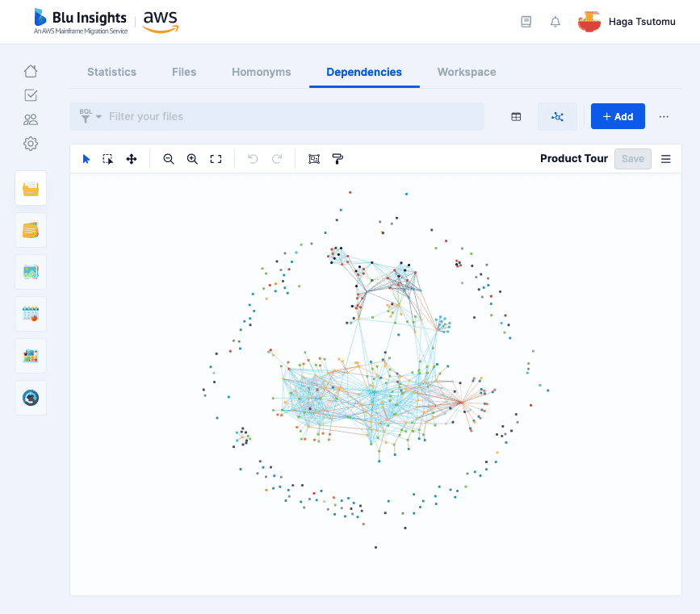The height and width of the screenshot is (614, 700).
Task: Fit graph to screen
Action: tap(216, 159)
